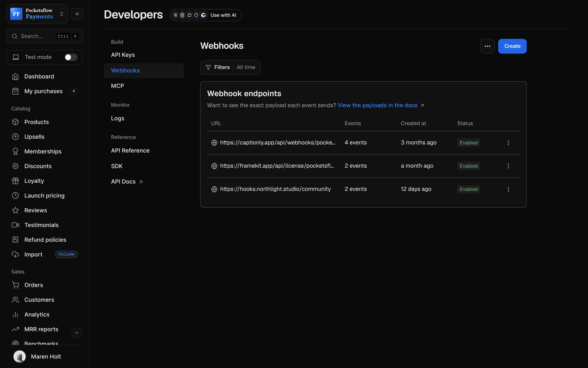Open My purchases bag icon
This screenshot has width=588, height=368.
click(x=16, y=91)
